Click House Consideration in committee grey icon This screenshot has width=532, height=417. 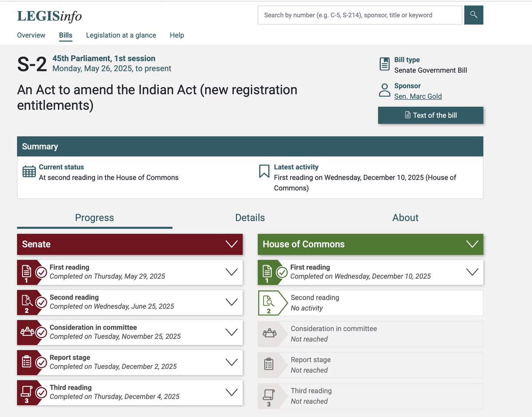point(269,334)
